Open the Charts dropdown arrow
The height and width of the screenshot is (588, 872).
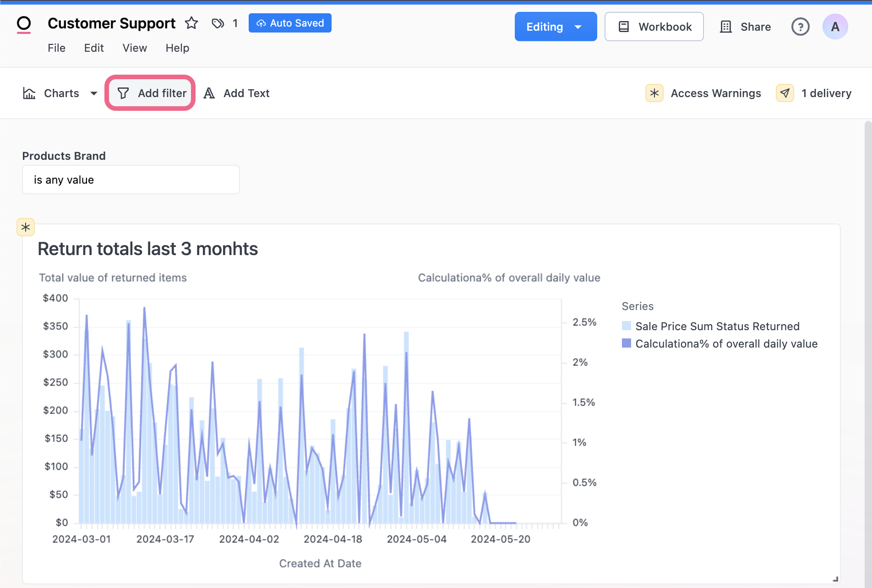(x=94, y=93)
